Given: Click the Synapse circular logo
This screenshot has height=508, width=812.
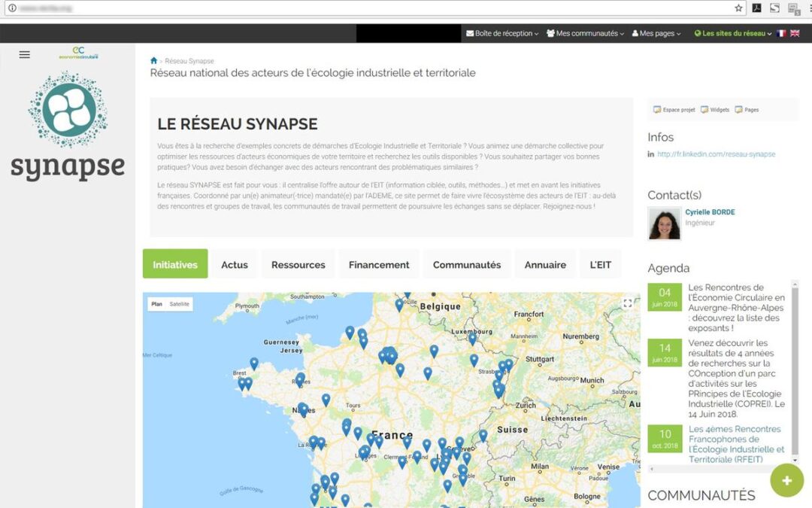Looking at the screenshot, I should click(x=68, y=109).
